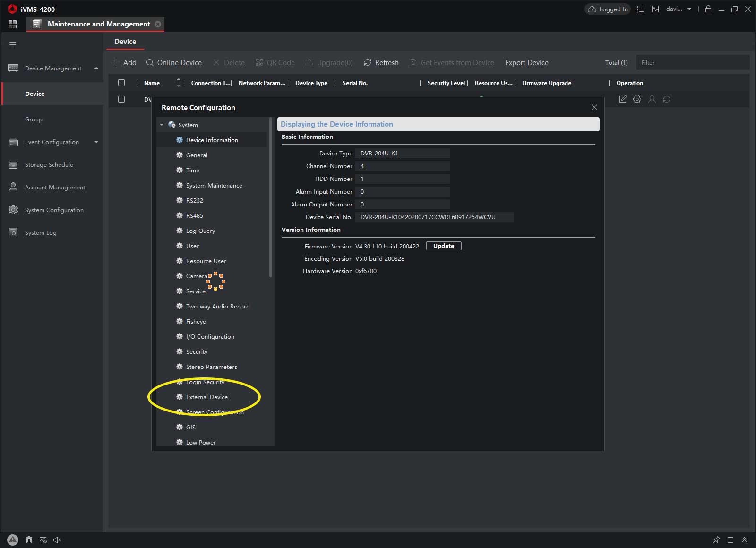Mute audio using the speaker icon
The image size is (756, 548).
click(57, 539)
